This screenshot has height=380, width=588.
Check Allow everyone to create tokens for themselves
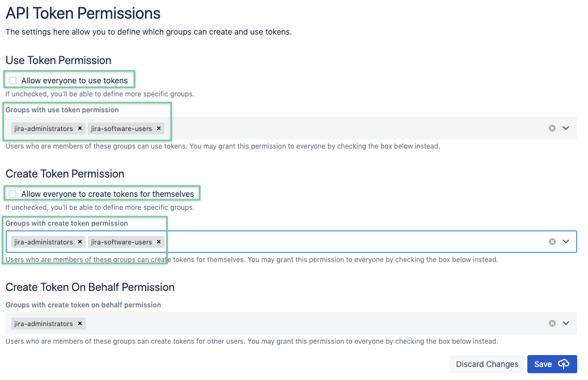coord(12,194)
